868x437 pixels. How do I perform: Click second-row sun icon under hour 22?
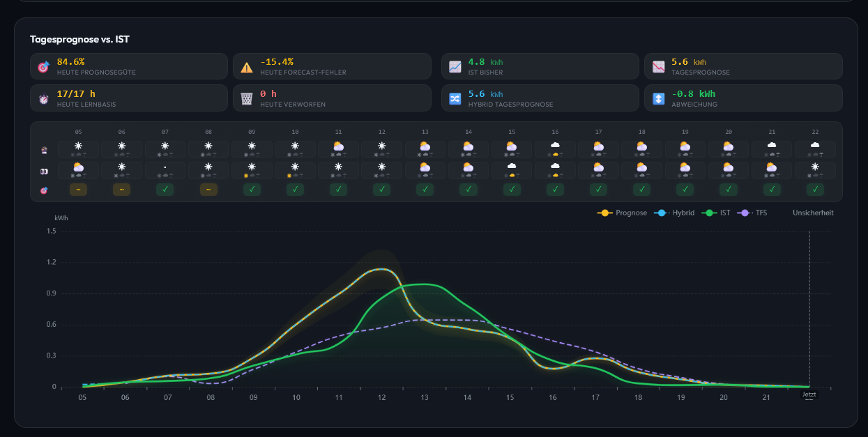coord(815,167)
